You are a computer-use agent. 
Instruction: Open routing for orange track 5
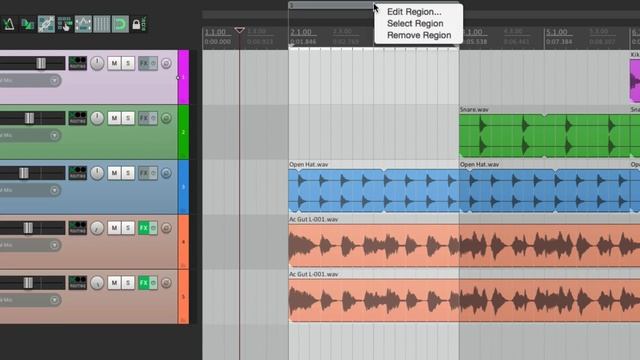coord(78,282)
